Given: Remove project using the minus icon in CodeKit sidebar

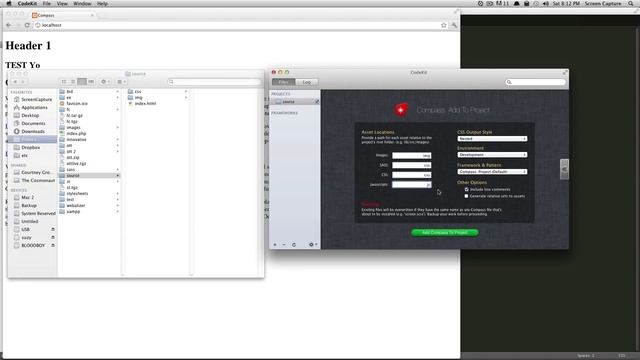Looking at the screenshot, I should 284,244.
